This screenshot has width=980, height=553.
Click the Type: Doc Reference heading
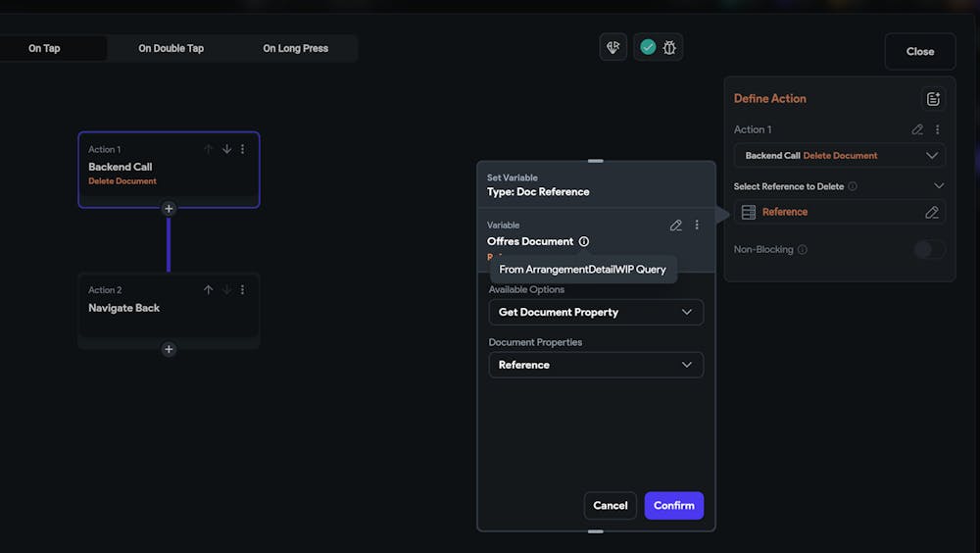(x=538, y=192)
